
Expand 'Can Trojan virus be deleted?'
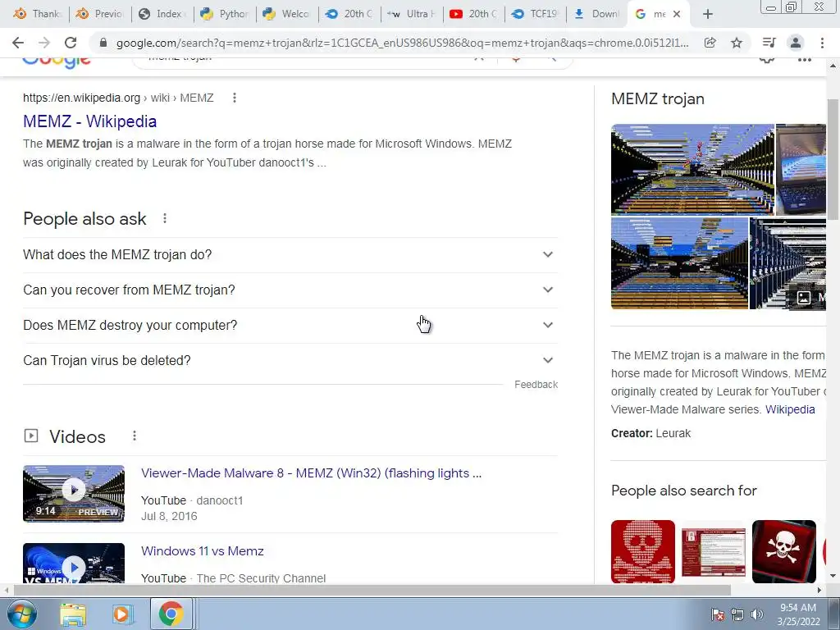pyautogui.click(x=290, y=361)
